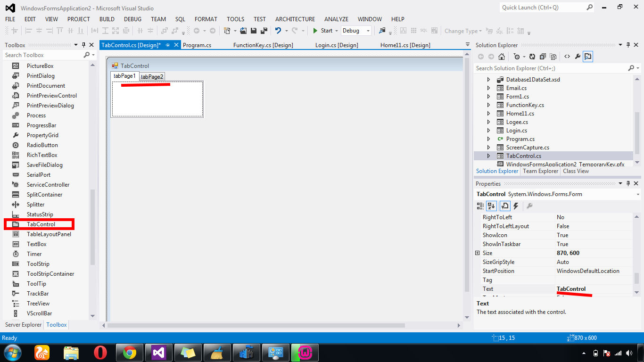The width and height of the screenshot is (644, 362).
Task: Click the Navigate Backward toolbar icon
Action: point(197,31)
